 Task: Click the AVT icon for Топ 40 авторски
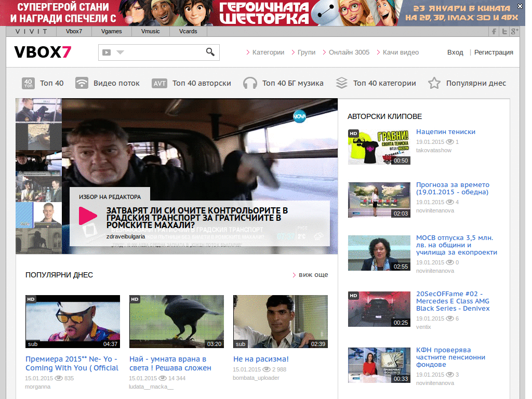point(159,84)
